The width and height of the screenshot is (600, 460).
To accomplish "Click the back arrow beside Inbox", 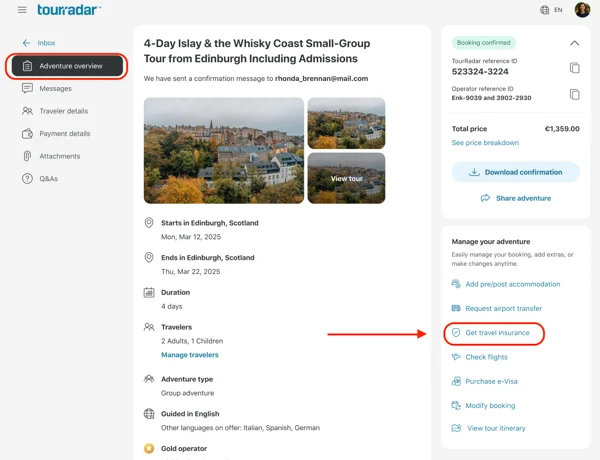I will [x=26, y=43].
